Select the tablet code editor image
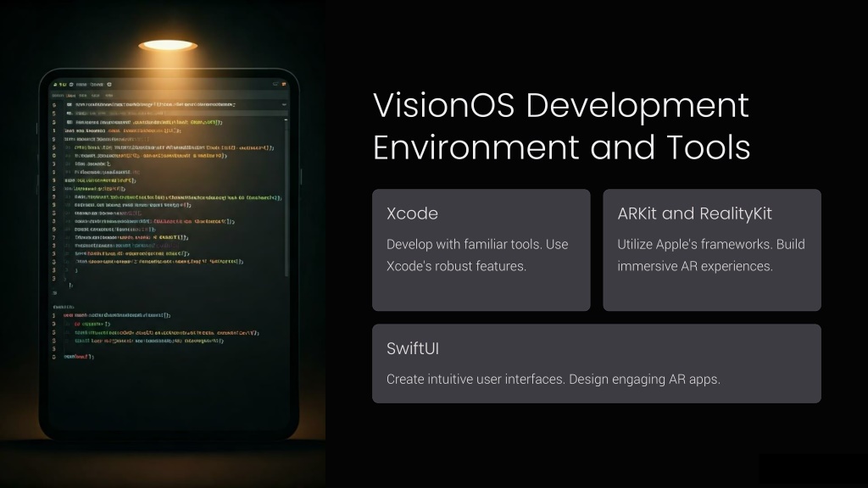This screenshot has width=868, height=488. 163,244
